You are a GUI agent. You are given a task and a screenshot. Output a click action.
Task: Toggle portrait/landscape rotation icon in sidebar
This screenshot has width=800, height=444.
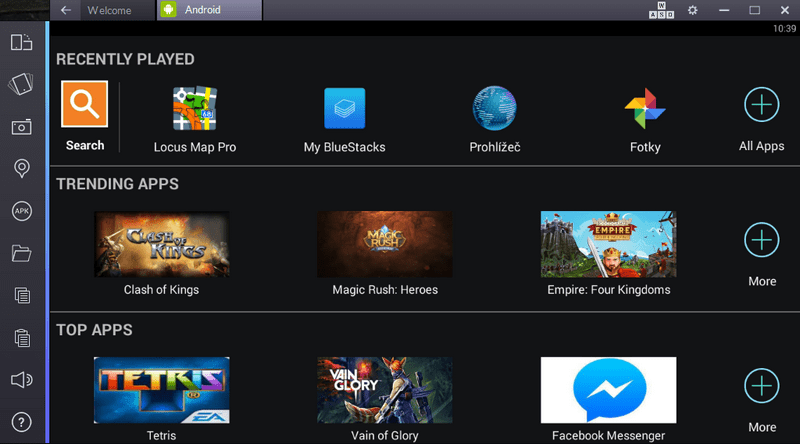[x=21, y=42]
